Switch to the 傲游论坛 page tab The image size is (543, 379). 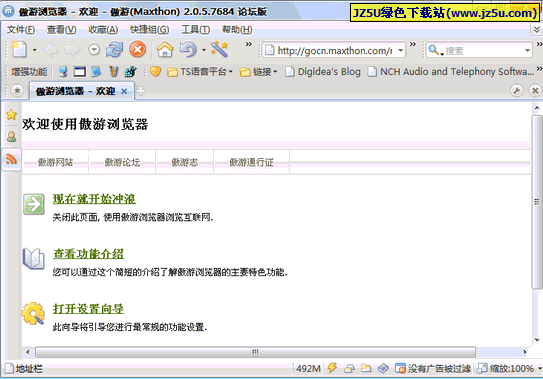tap(122, 162)
